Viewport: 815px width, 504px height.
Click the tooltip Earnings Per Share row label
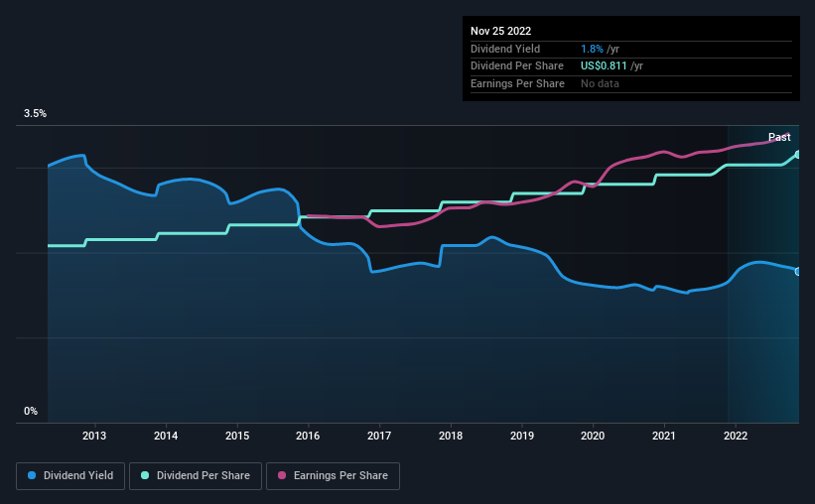click(517, 83)
